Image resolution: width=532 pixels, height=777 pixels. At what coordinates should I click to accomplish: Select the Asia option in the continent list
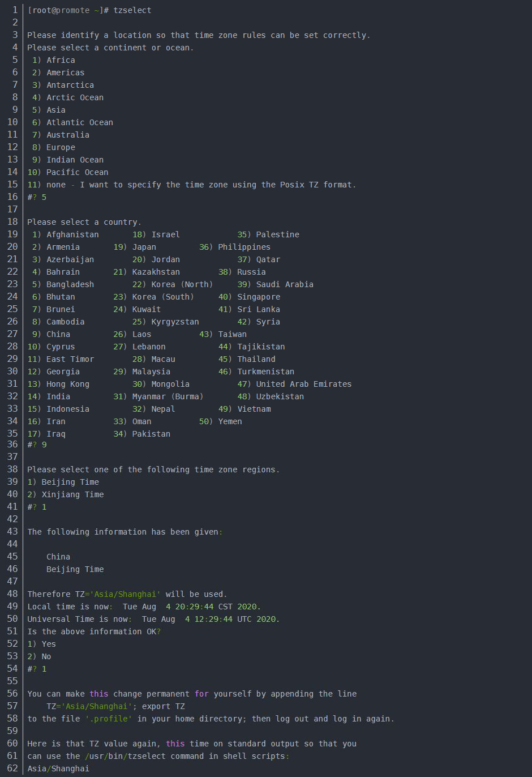(x=55, y=110)
